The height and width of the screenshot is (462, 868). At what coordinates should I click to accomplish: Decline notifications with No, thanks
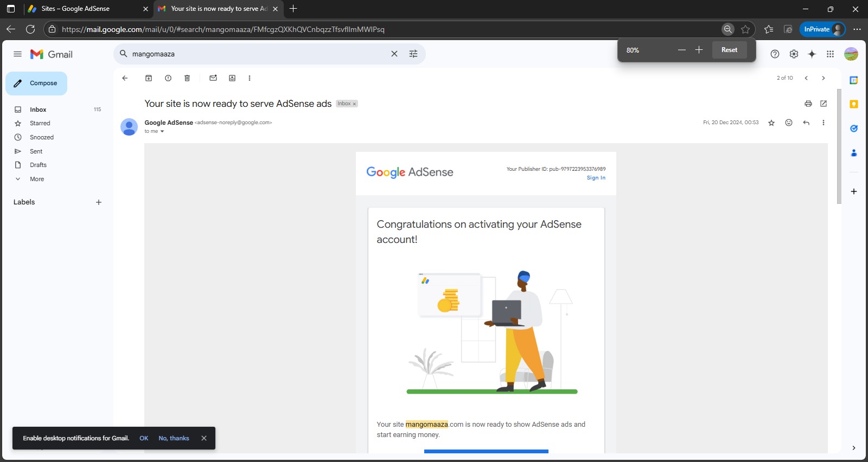pyautogui.click(x=174, y=438)
